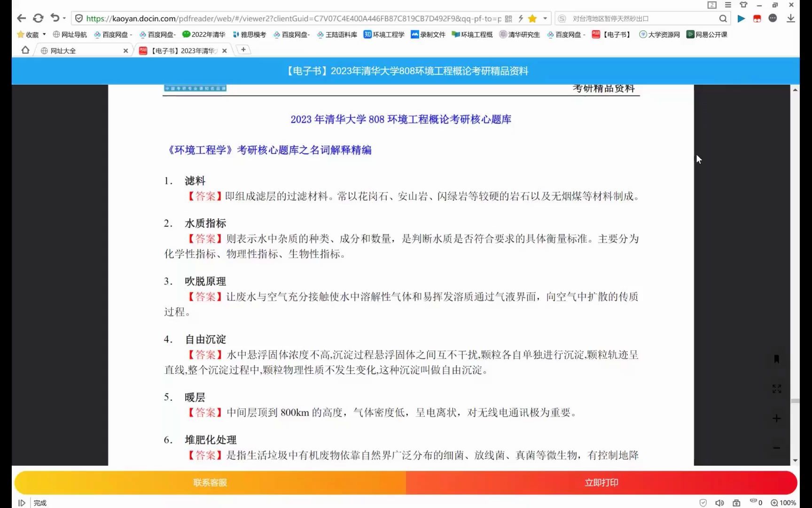Open the browser hamburger menu
Image resolution: width=812 pixels, height=508 pixels.
(728, 5)
